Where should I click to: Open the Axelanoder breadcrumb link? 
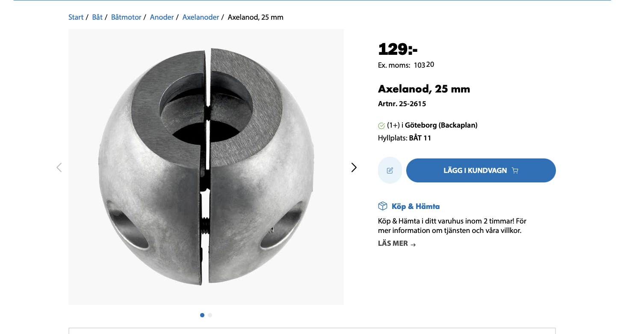[201, 17]
